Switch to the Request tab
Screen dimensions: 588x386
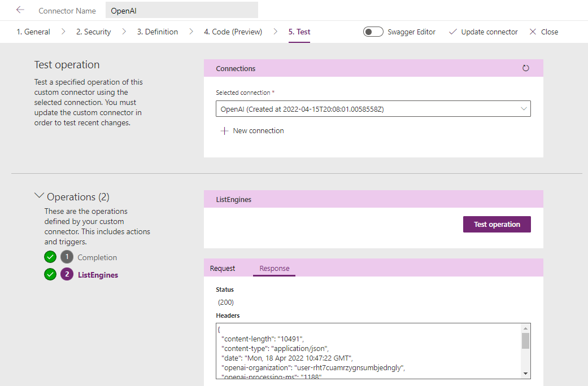coord(223,269)
